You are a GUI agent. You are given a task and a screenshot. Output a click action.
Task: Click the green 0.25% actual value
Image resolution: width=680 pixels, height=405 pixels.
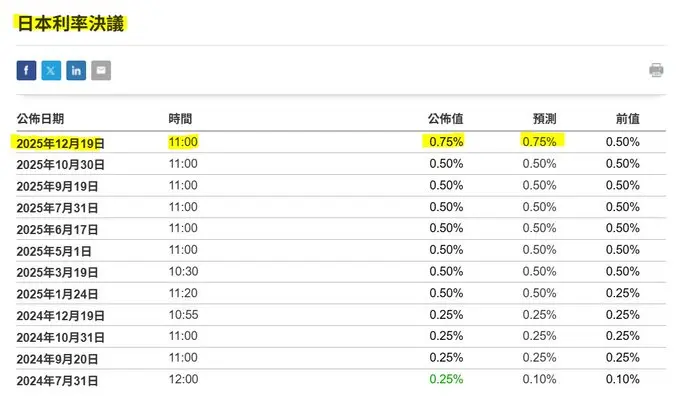446,379
